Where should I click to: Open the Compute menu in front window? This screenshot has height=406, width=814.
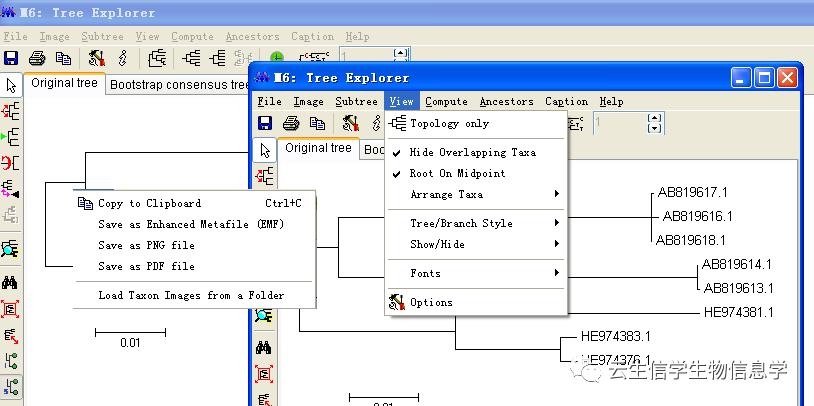pyautogui.click(x=446, y=101)
